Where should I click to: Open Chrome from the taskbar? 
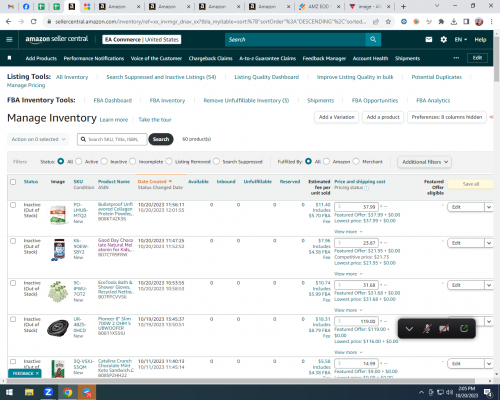click(x=68, y=392)
